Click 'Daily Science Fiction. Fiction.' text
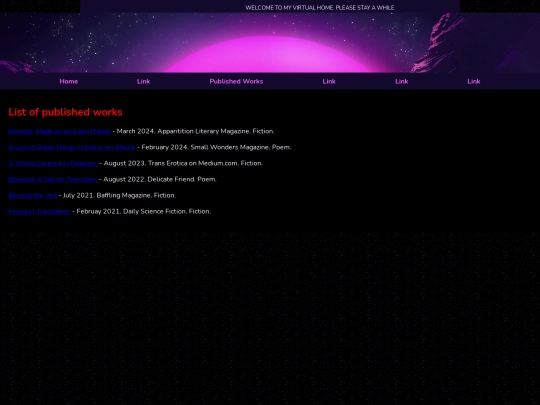The width and height of the screenshot is (540, 405). point(167,211)
